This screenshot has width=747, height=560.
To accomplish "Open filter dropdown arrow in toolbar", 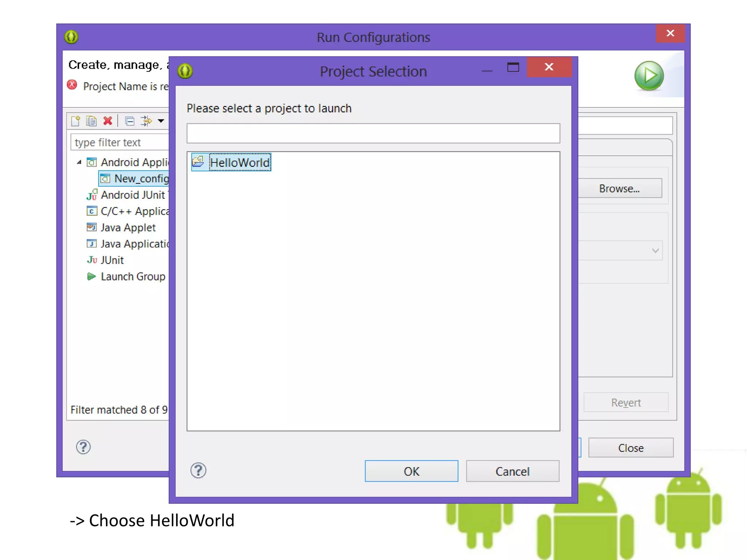I will pyautogui.click(x=161, y=121).
